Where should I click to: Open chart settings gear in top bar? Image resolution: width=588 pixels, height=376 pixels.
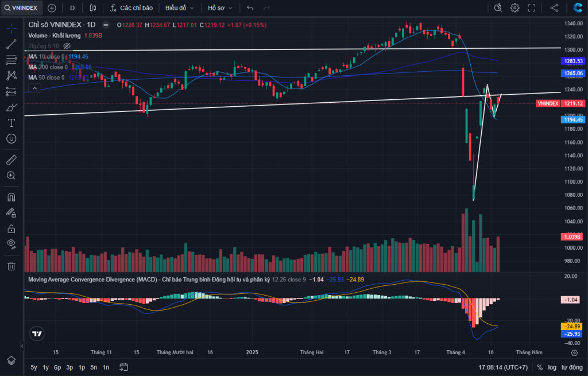point(515,8)
